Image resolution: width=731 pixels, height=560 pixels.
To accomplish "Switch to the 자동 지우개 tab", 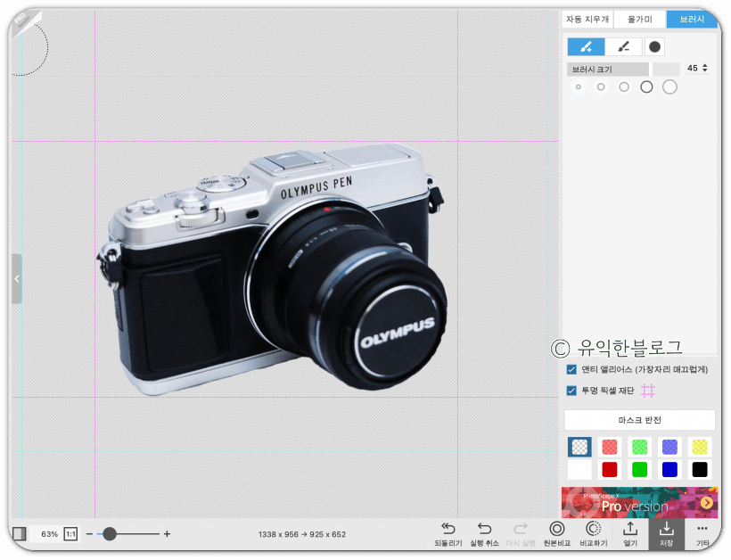I will (x=587, y=19).
